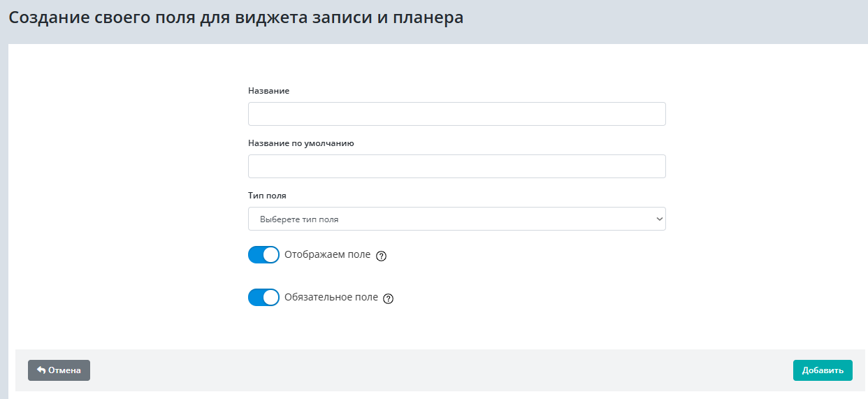Click the page title Создание своего поля

pyautogui.click(x=236, y=18)
